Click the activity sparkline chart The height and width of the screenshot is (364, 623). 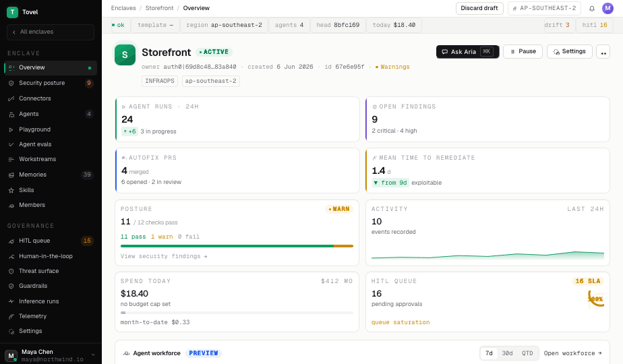point(487,255)
